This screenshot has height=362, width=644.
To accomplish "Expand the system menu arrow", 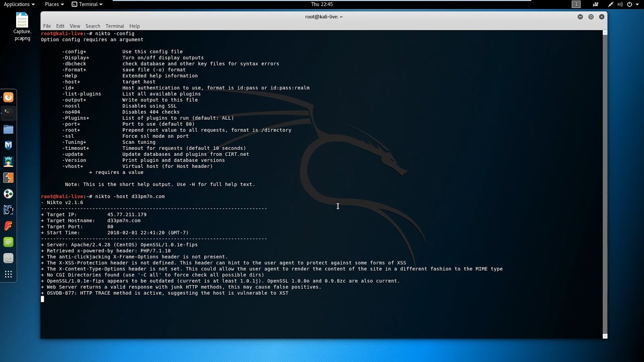I will point(637,5).
